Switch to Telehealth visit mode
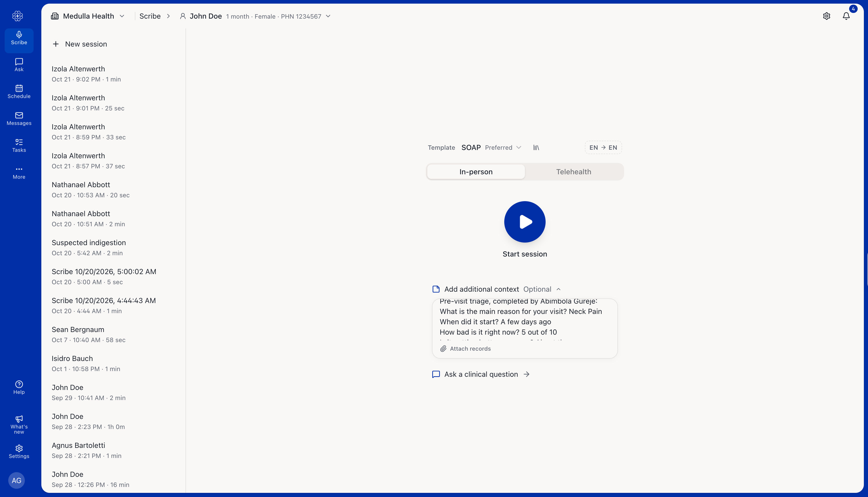Screen dimensions: 868x497 (x=574, y=172)
